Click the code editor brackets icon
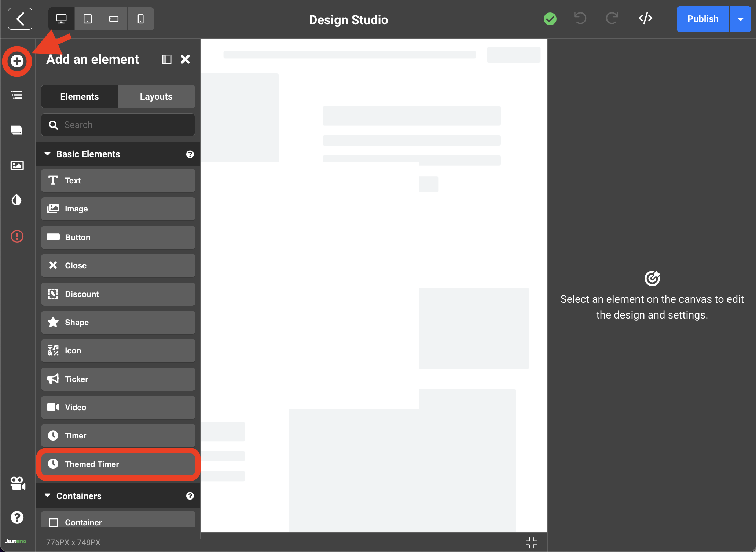The height and width of the screenshot is (552, 756). [645, 18]
